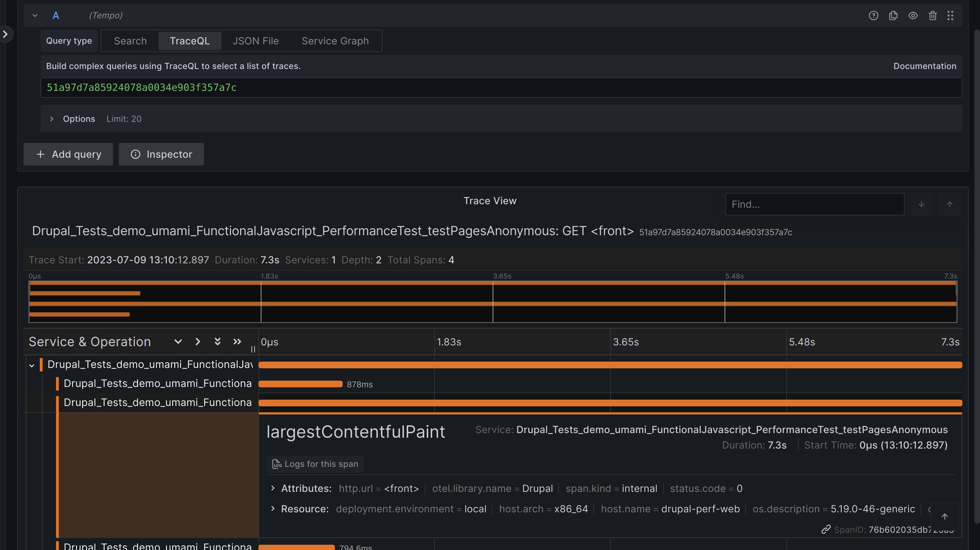Click the trace minimap overview
Viewport: 980px width, 550px height.
pos(493,302)
